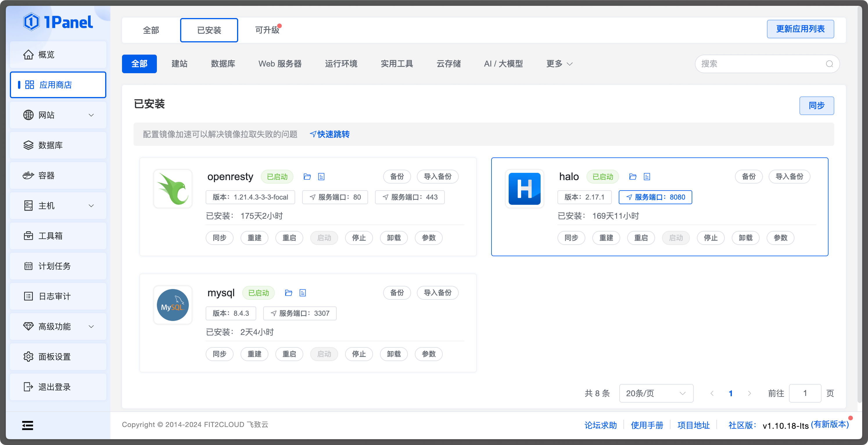The image size is (868, 445).
Task: Select the Web 服务器 category tab
Action: [x=280, y=64]
